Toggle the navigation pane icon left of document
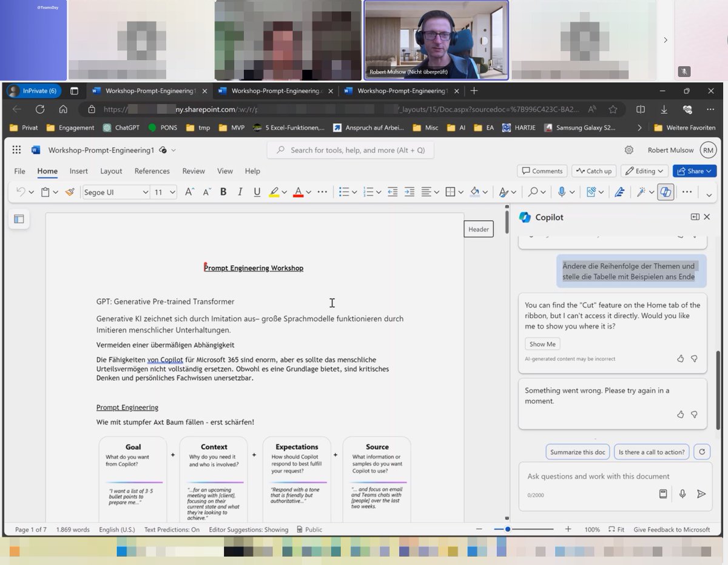The width and height of the screenshot is (728, 565). [x=19, y=219]
